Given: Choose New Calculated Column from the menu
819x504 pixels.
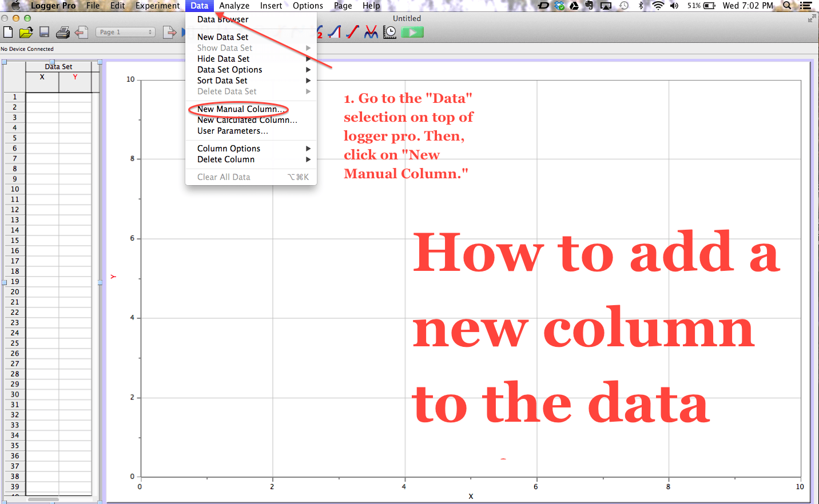Looking at the screenshot, I should coord(251,120).
